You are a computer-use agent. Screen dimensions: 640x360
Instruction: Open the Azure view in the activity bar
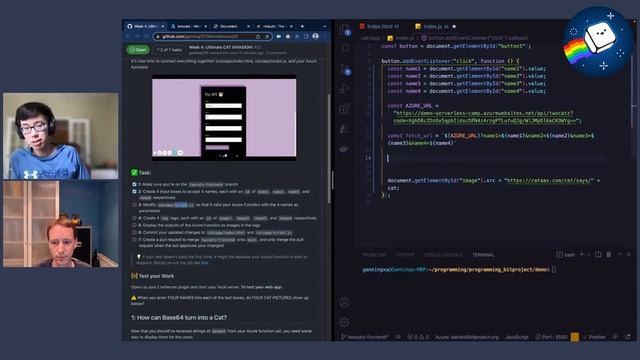pos(344,129)
